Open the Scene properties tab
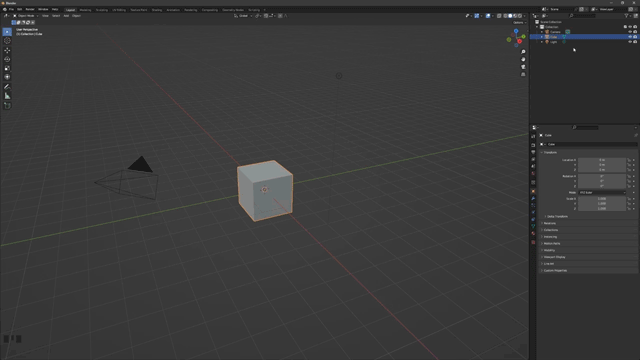Screen dimensions: 640x360 click(x=533, y=166)
